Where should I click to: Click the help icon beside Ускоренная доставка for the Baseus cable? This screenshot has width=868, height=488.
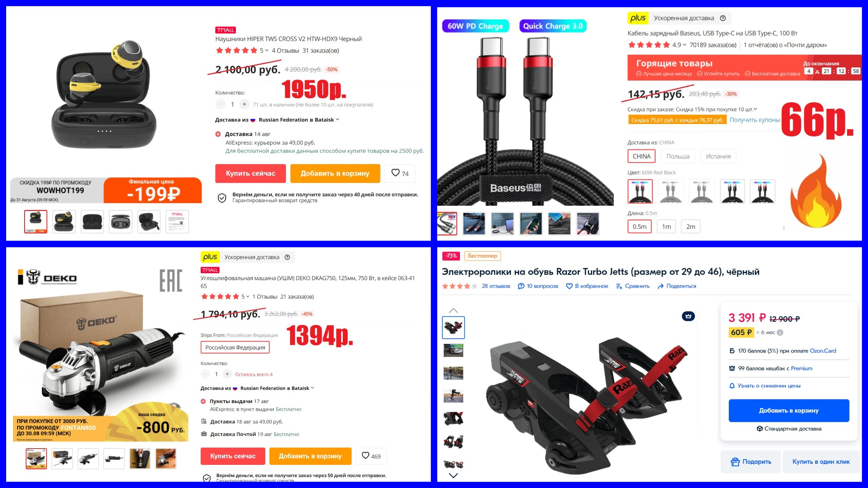point(723,18)
